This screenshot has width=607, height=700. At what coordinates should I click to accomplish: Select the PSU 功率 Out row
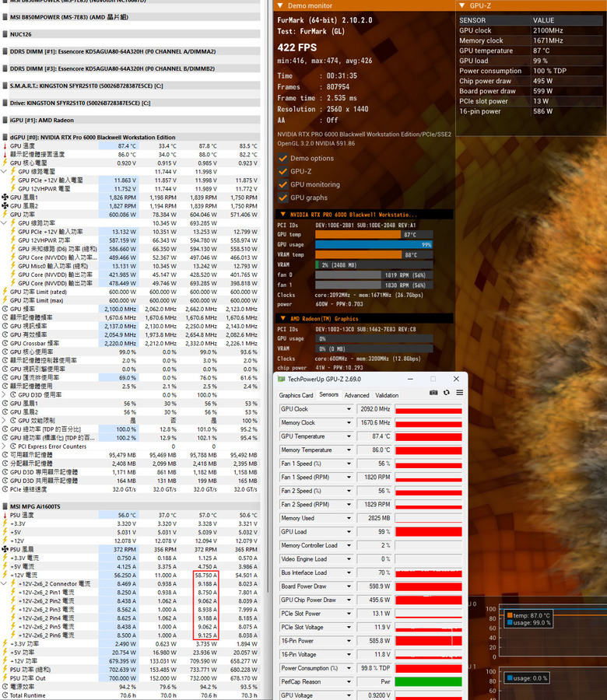click(130, 678)
